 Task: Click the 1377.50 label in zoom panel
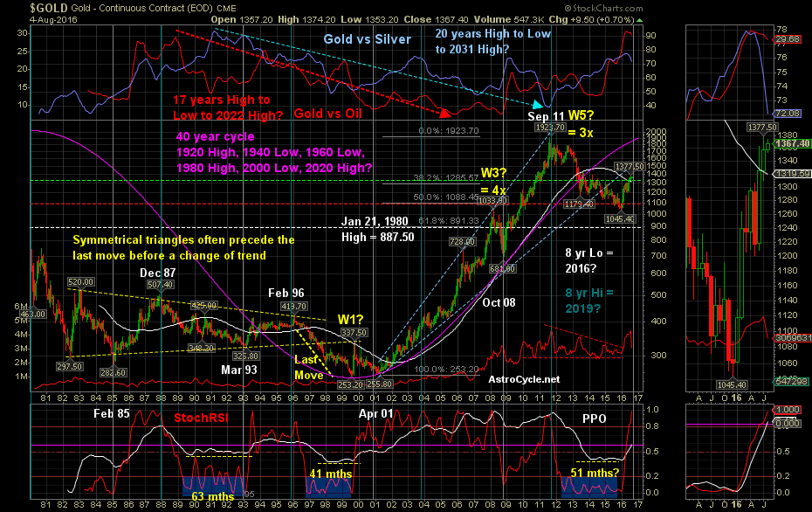(x=761, y=127)
